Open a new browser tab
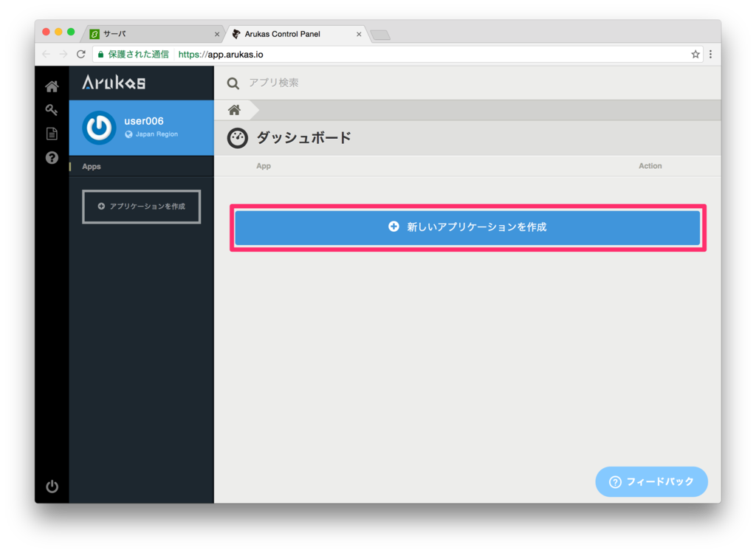756x553 pixels. click(380, 35)
